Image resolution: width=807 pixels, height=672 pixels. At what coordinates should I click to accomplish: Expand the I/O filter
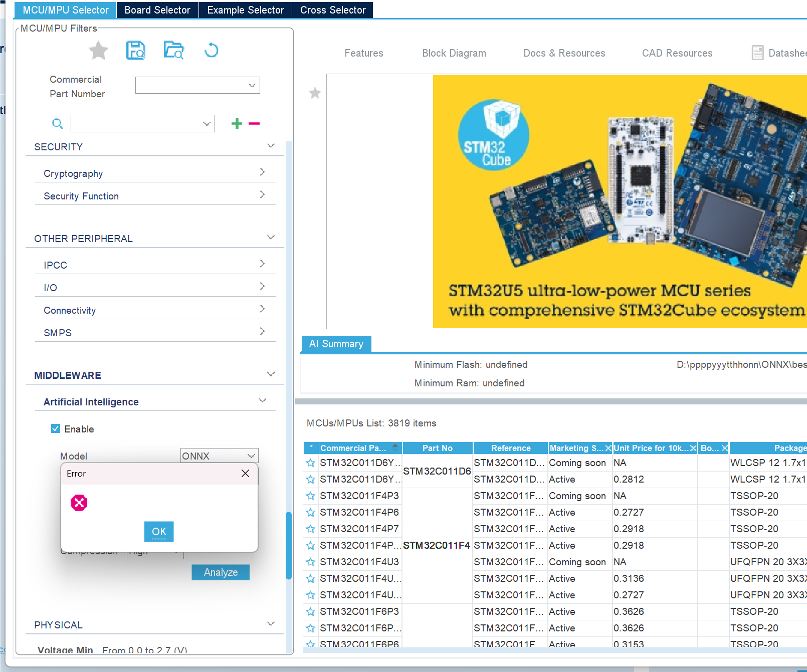[x=262, y=286]
